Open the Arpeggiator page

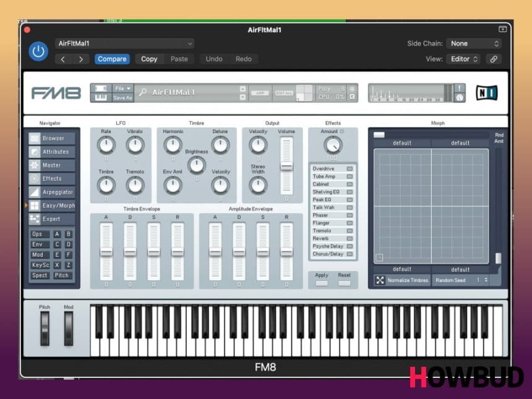pyautogui.click(x=52, y=192)
